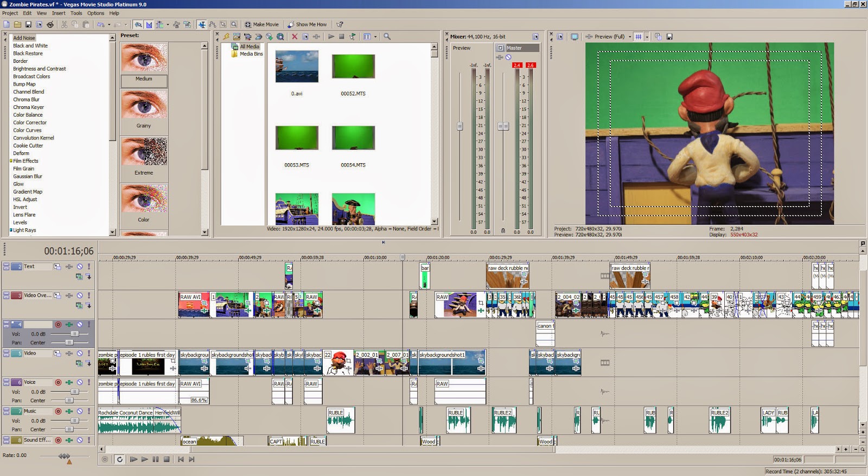This screenshot has height=476, width=868.
Task: Select the 00052.MTS media thumbnail
Action: pyautogui.click(x=353, y=67)
